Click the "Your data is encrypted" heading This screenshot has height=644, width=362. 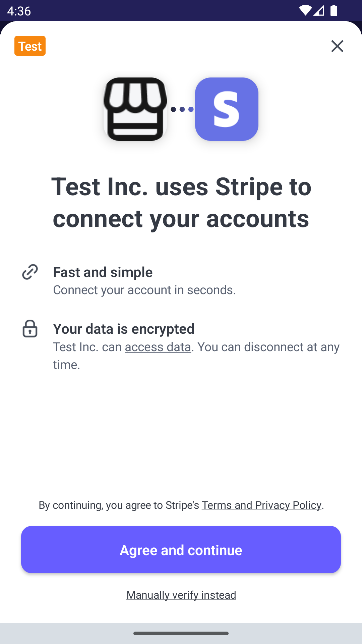pos(124,329)
